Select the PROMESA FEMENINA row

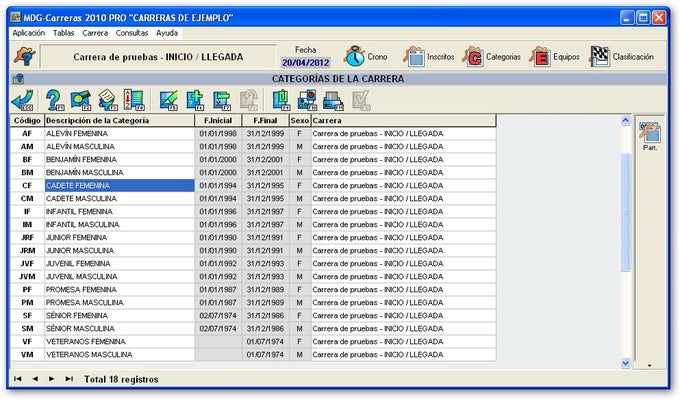coord(253,290)
